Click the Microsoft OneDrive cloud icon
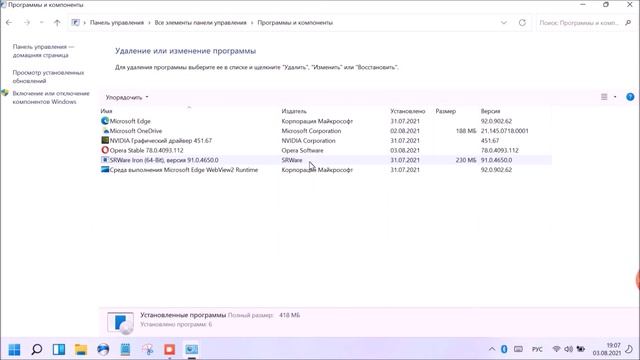This screenshot has height=360, width=640. [x=105, y=131]
